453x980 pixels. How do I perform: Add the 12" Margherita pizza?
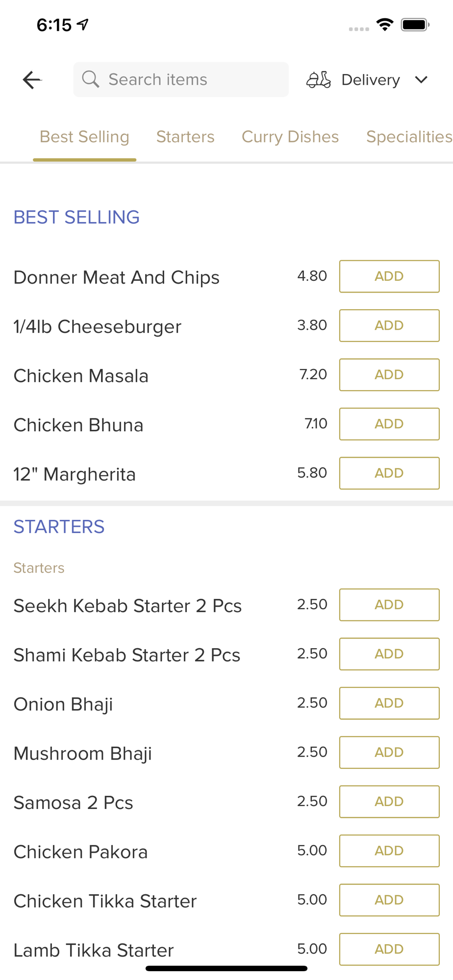point(389,473)
